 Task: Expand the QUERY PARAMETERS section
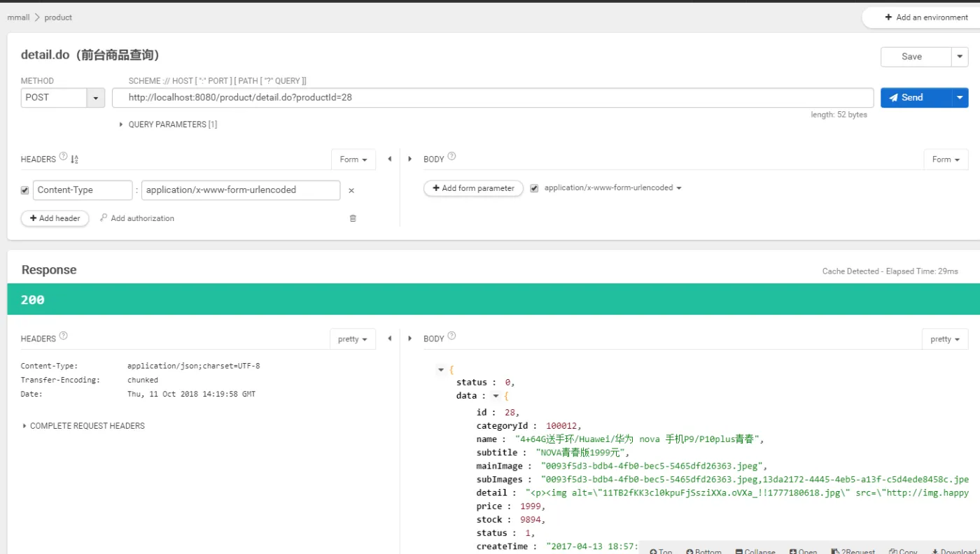click(169, 125)
